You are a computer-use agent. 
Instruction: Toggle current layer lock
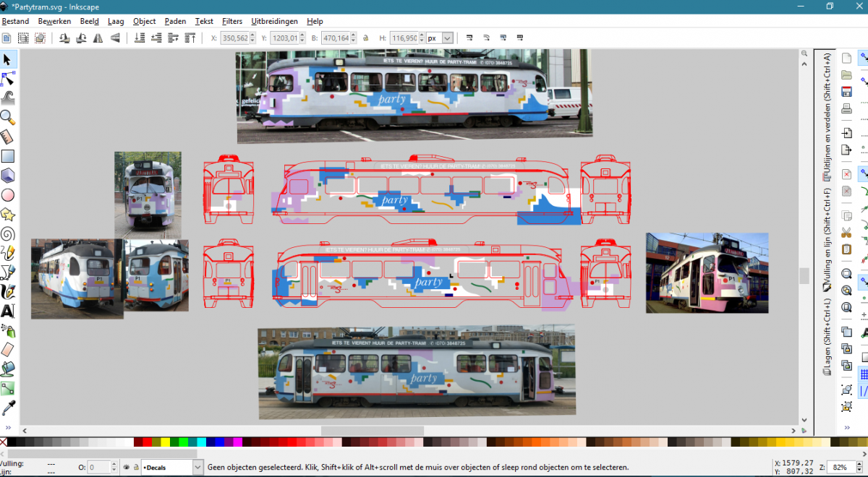[135, 468]
